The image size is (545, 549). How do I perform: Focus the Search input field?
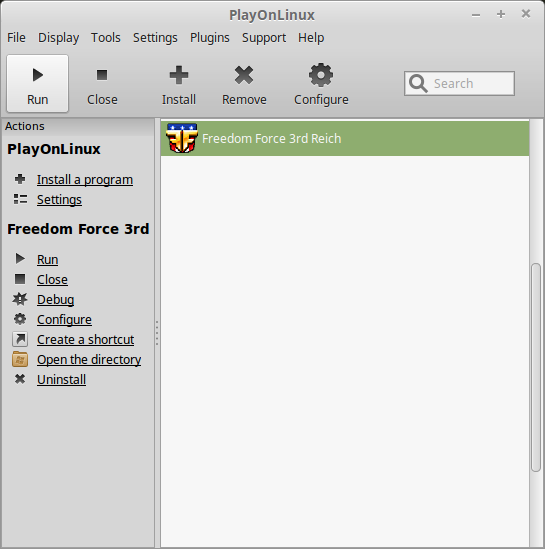(x=459, y=83)
